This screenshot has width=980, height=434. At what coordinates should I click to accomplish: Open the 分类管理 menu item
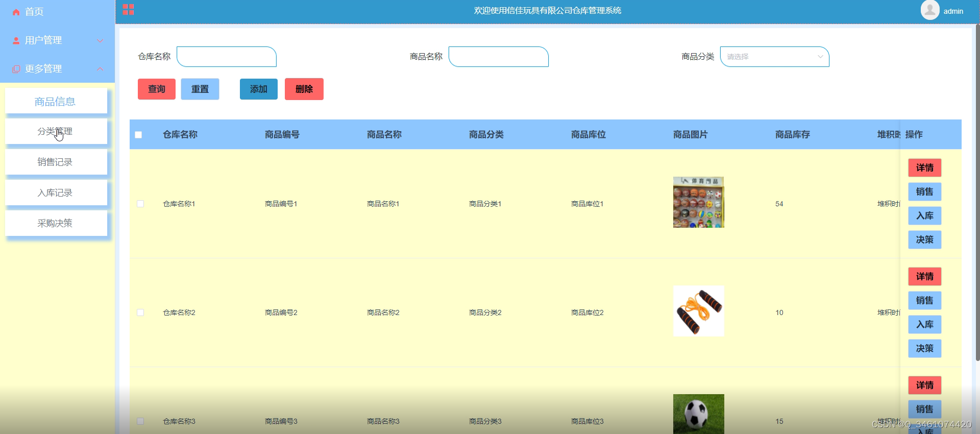56,131
